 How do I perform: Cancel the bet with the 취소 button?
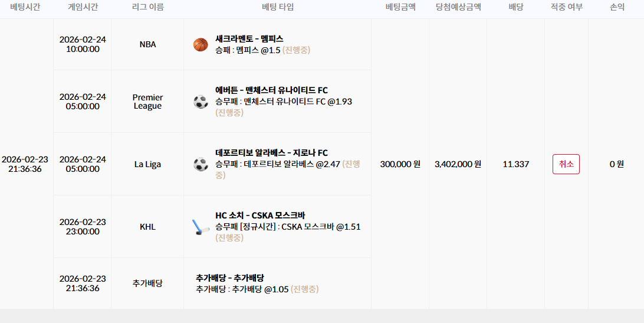point(566,164)
